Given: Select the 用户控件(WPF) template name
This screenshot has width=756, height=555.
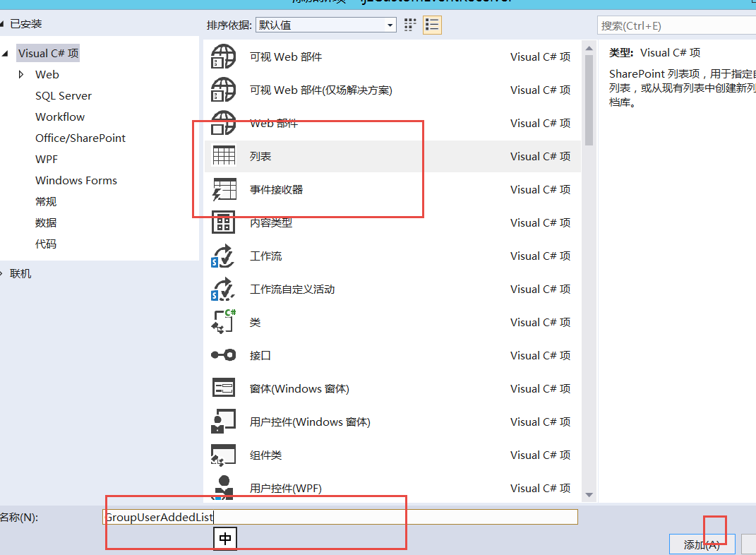Looking at the screenshot, I should pos(285,489).
